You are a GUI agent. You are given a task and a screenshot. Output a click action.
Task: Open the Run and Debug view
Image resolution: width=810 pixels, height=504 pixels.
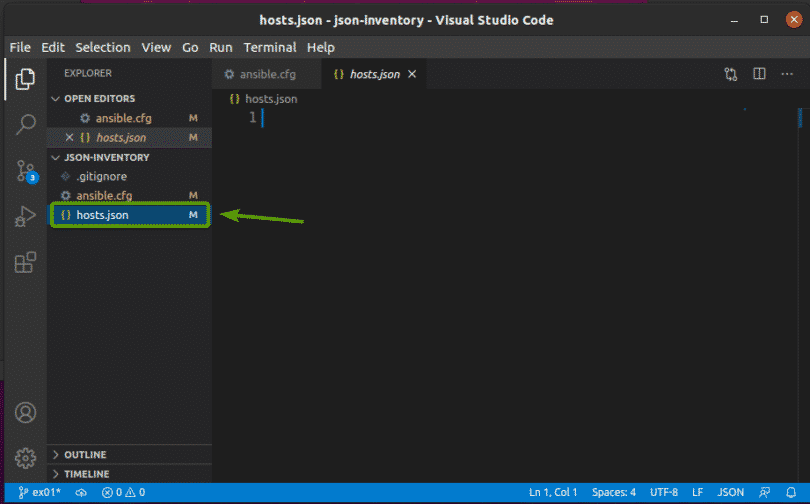[x=25, y=216]
